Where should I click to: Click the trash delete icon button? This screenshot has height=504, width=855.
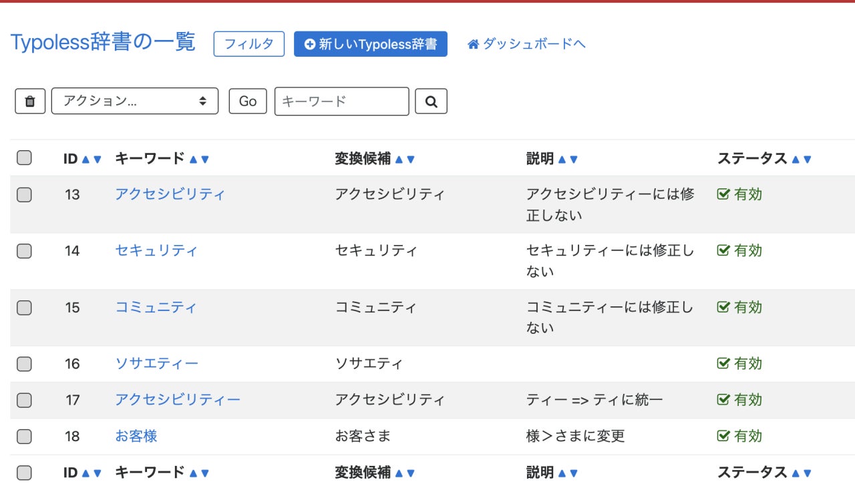30,101
